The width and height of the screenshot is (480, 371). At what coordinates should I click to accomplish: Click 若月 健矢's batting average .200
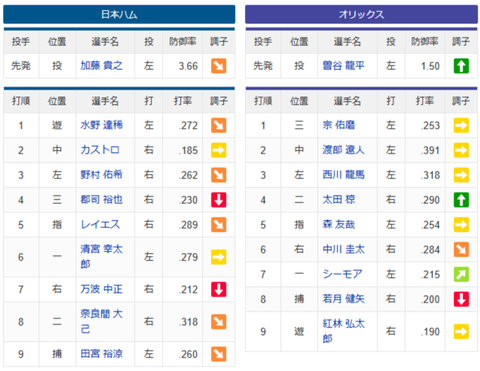pyautogui.click(x=430, y=299)
